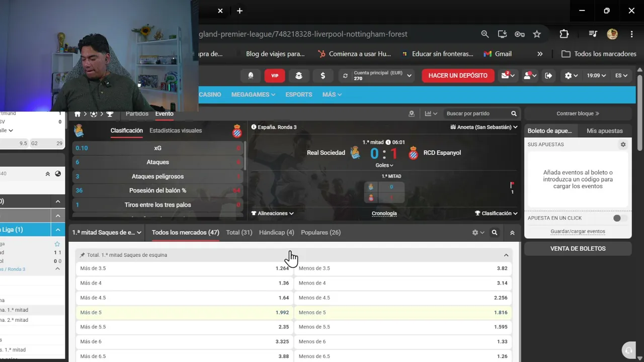This screenshot has height=362, width=644.
Task: Collapse the Liga (1) section in sidebar
Action: 58,230
